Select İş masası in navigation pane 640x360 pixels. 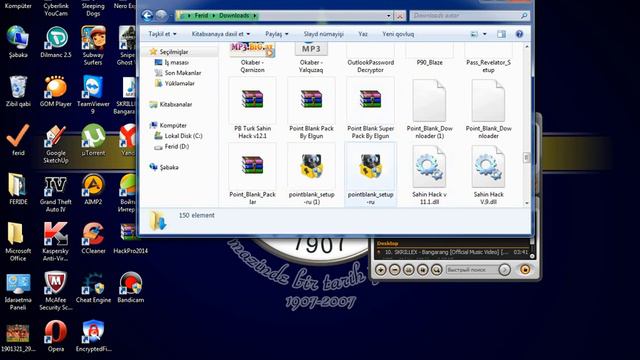click(176, 62)
